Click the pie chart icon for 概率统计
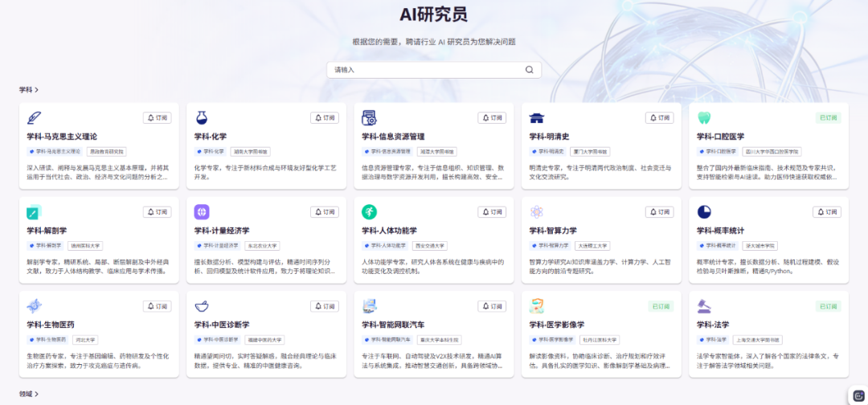Screen dimensions: 868x405 pos(704,212)
